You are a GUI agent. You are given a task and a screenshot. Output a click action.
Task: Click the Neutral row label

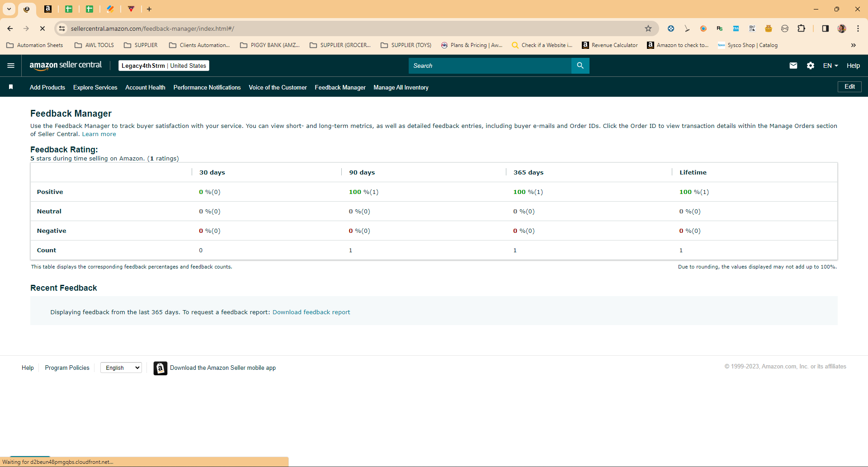click(x=49, y=212)
